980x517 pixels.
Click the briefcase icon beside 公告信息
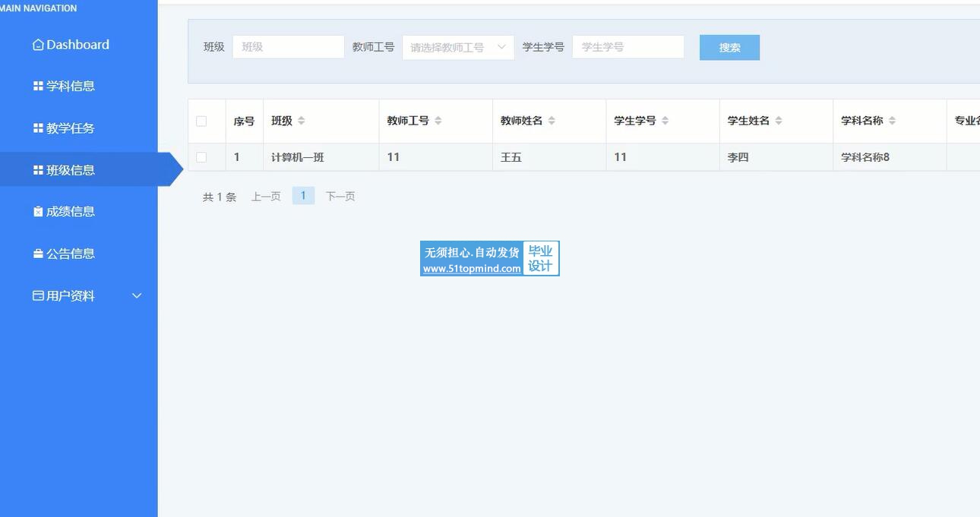38,254
